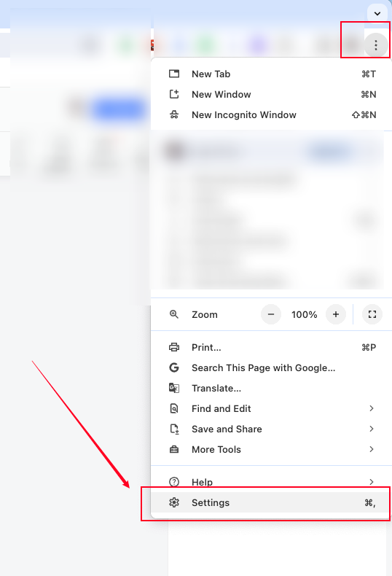
Task: Open More Tools submenu
Action: coord(273,449)
